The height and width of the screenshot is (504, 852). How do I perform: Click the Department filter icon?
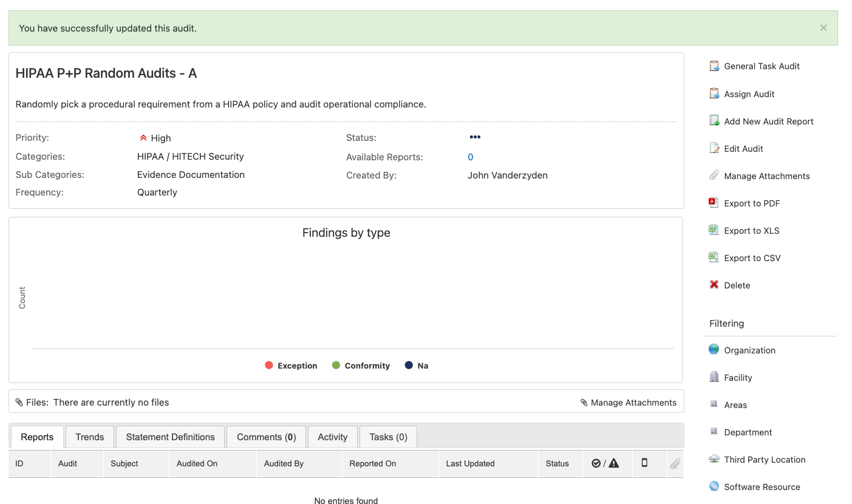(x=714, y=432)
